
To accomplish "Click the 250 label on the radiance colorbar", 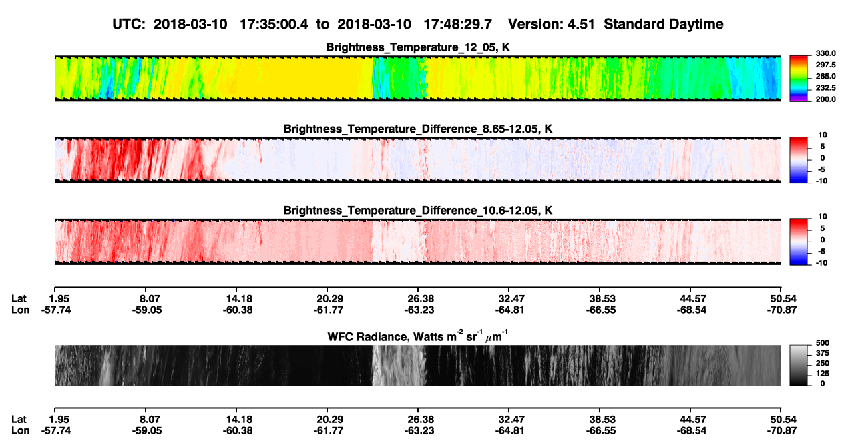I will [x=822, y=364].
